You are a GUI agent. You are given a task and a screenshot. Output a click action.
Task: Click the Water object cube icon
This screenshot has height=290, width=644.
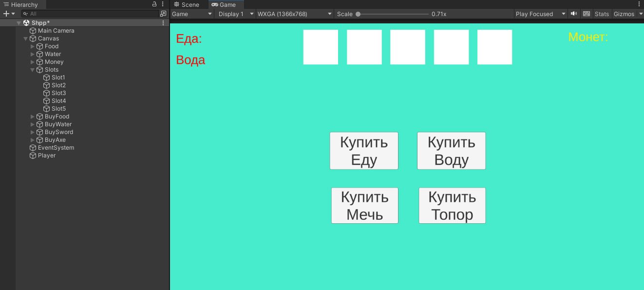click(40, 54)
